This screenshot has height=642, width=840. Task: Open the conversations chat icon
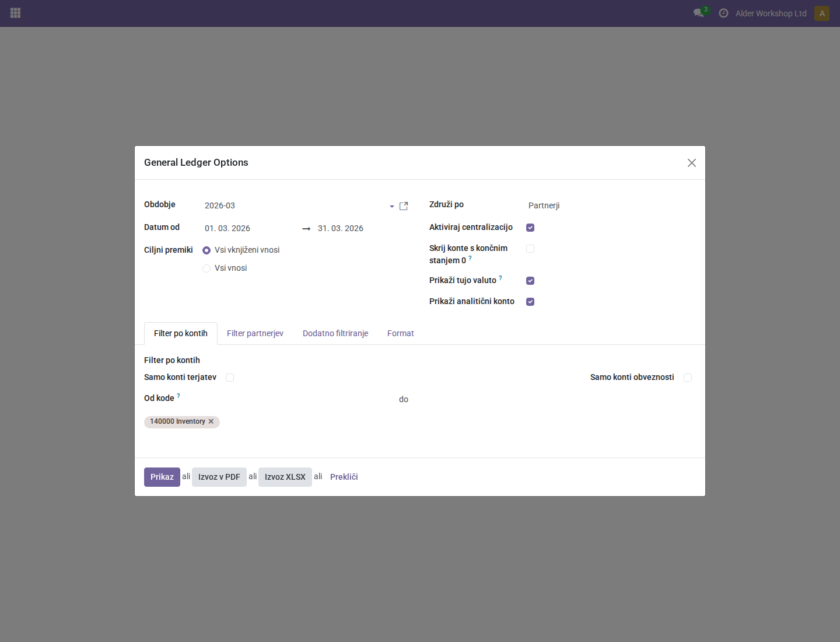[x=698, y=13]
